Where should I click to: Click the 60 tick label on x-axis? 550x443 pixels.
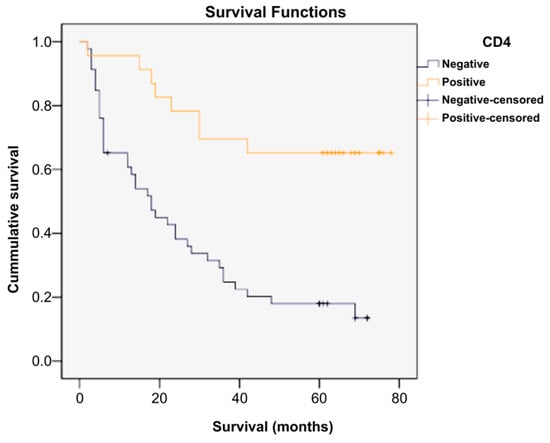[x=319, y=398]
